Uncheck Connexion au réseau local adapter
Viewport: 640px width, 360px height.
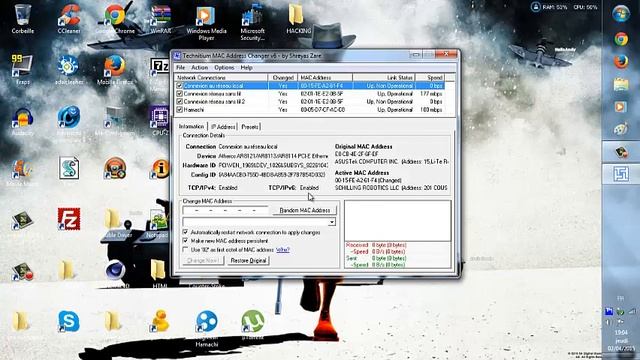click(x=179, y=86)
